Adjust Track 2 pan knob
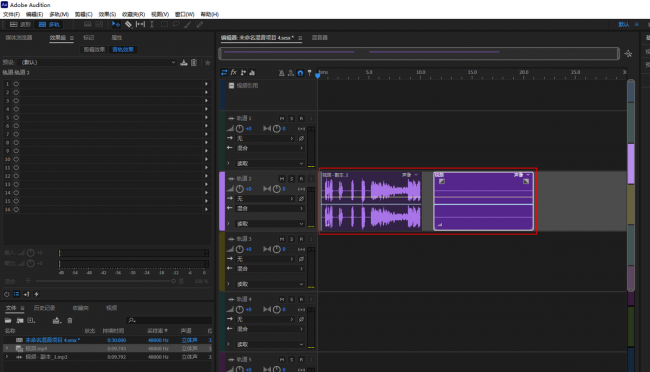 276,189
